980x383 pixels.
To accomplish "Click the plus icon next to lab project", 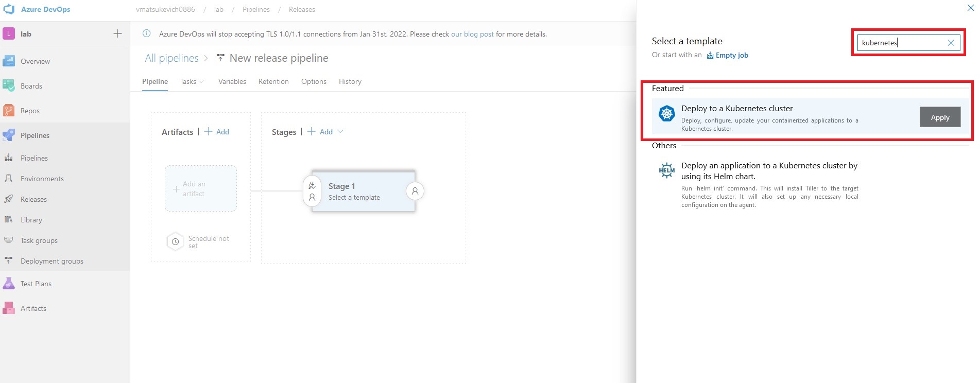I will (x=117, y=34).
